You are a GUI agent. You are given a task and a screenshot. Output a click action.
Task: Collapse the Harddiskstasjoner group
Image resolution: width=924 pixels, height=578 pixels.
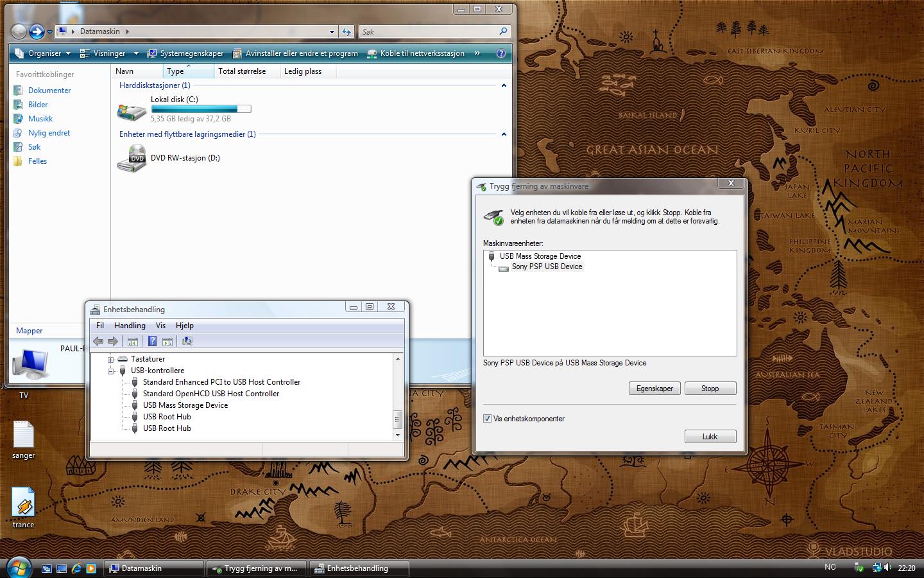pyautogui.click(x=504, y=85)
